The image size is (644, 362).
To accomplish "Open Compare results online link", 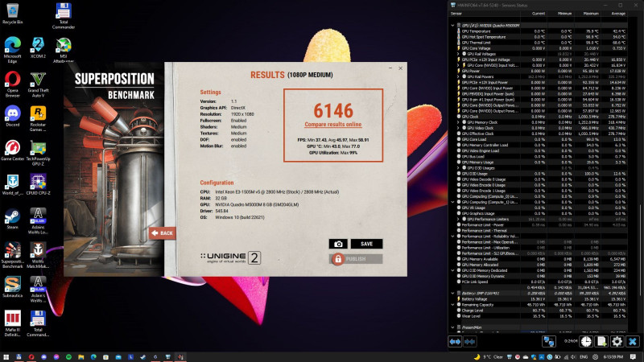I will [333, 125].
